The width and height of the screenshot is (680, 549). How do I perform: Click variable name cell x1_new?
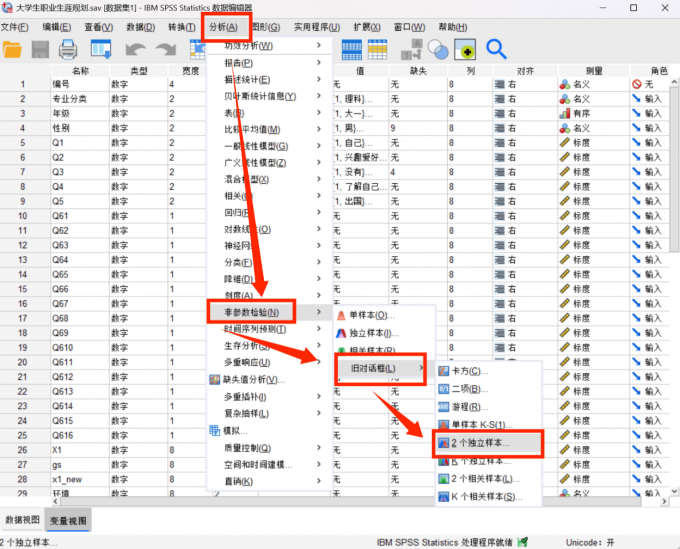[x=80, y=479]
